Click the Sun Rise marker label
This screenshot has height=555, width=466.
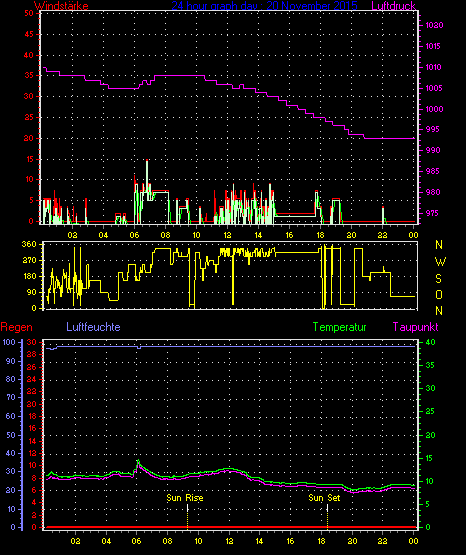click(185, 498)
